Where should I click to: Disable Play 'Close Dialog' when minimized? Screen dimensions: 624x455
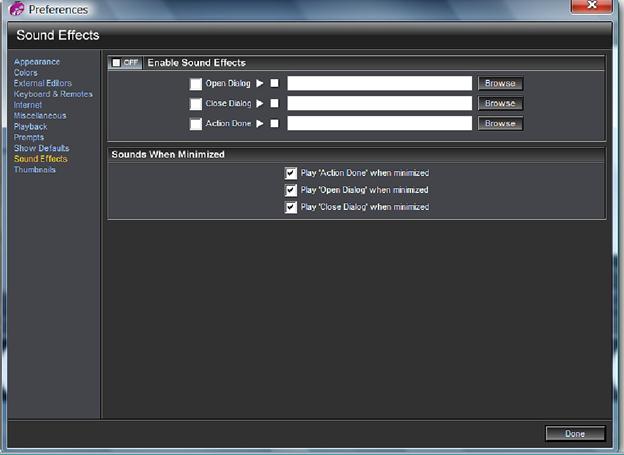[x=291, y=207]
